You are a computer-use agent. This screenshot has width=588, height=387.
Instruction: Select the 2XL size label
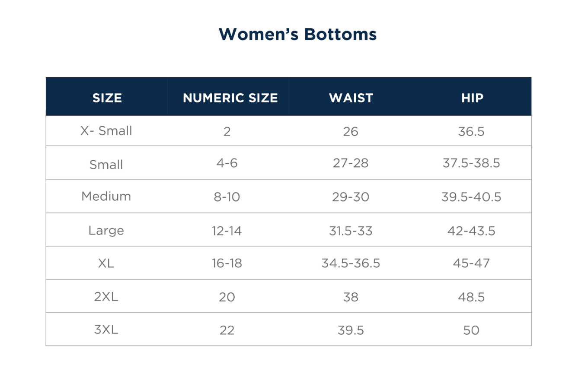point(106,297)
